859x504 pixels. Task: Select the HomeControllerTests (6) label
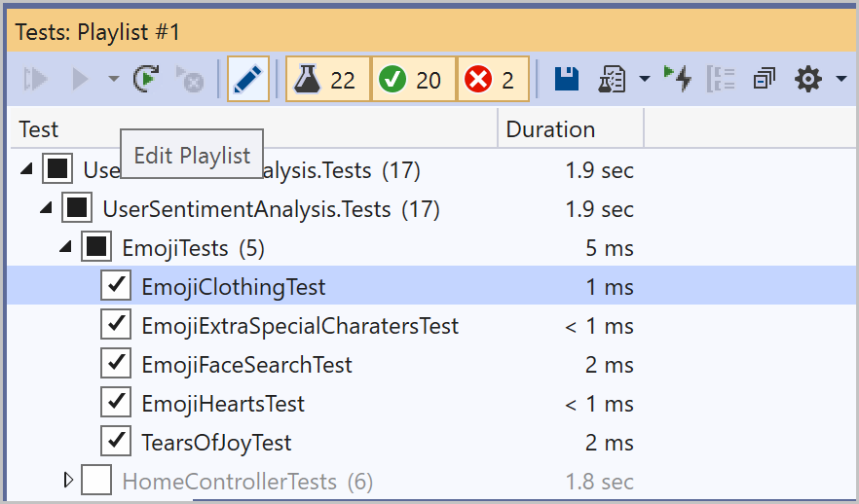[247, 482]
